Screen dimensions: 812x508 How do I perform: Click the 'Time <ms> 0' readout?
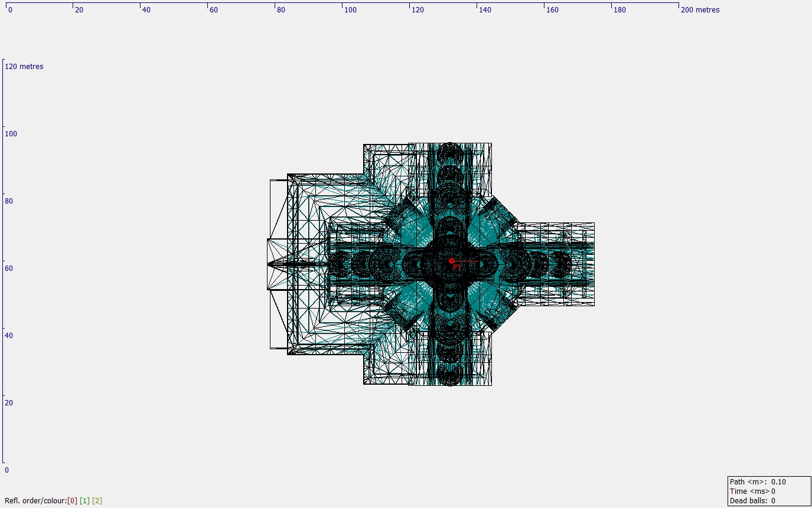pyautogui.click(x=752, y=491)
